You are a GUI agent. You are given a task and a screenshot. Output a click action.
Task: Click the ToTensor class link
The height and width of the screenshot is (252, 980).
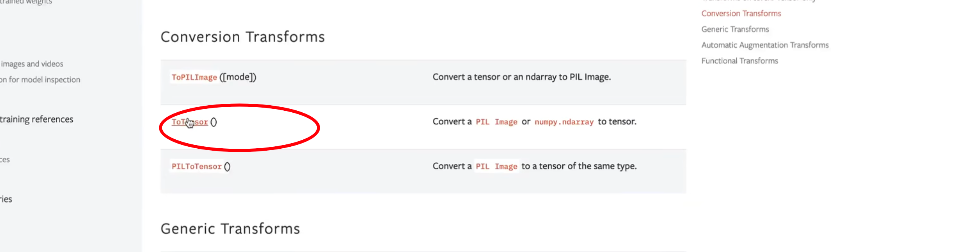point(190,122)
